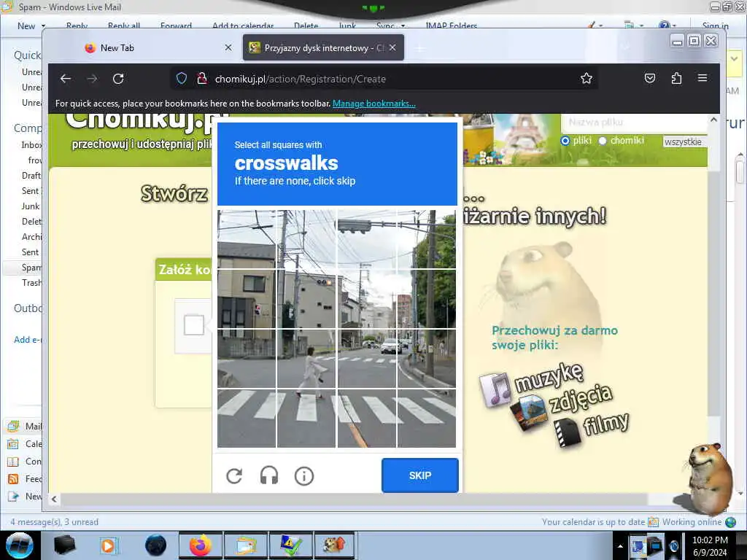Screen dimensions: 747x560
Task: Click horizontal scrollbar left arrow
Action: point(54,499)
